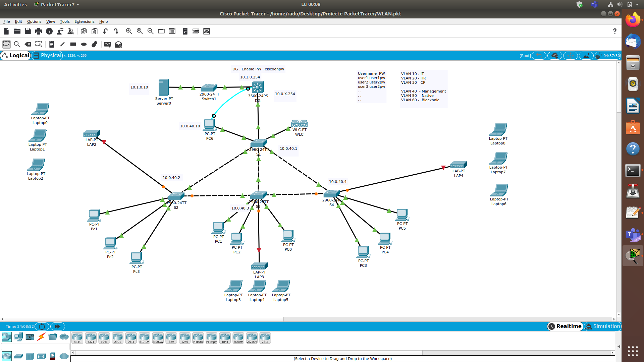This screenshot has width=644, height=362.
Task: Toggle Realtime mode
Action: pos(565,326)
